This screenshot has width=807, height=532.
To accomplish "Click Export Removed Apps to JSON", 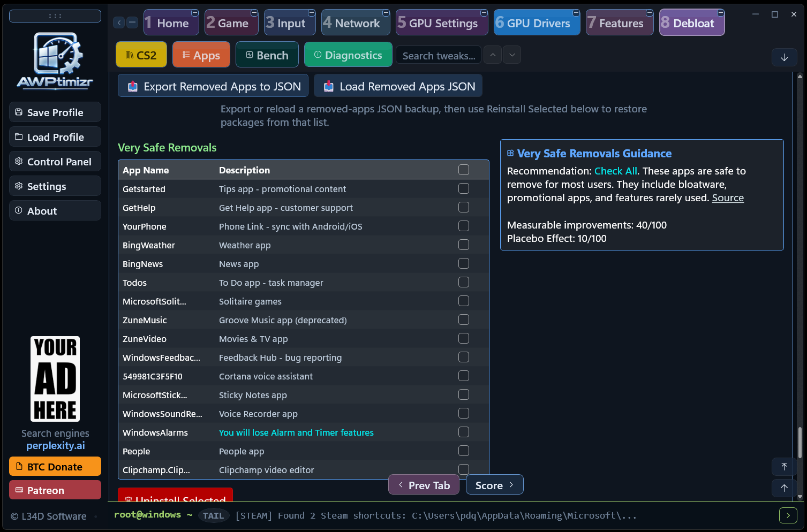I will tap(213, 86).
